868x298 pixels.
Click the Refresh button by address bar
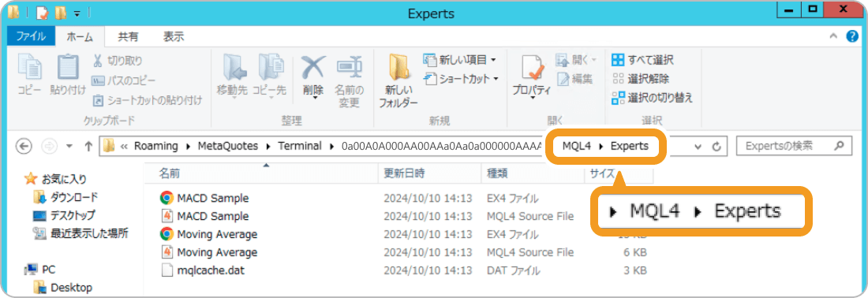[716, 147]
